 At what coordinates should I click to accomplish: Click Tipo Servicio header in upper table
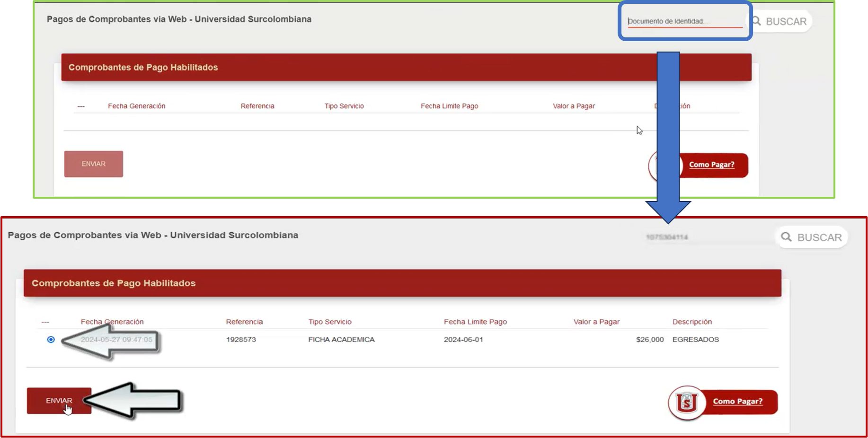click(344, 106)
